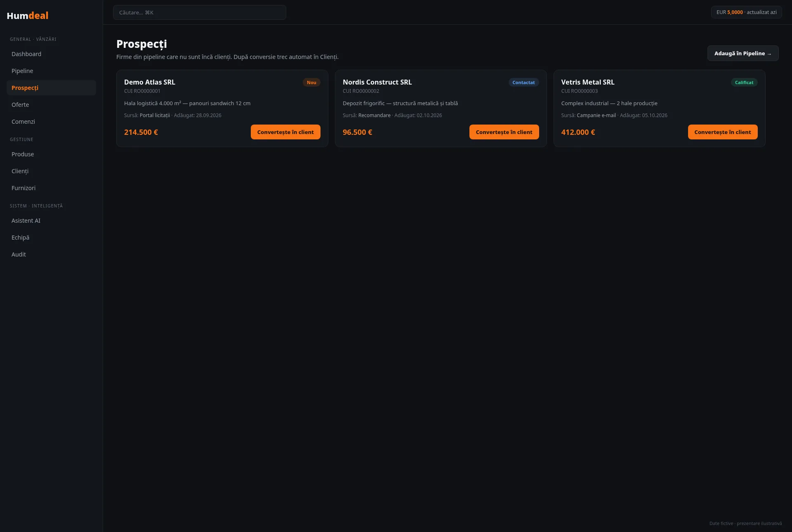Screen dimensions: 792x532
Task: Select the Demo Atlas SRL card title
Action: tap(150, 82)
